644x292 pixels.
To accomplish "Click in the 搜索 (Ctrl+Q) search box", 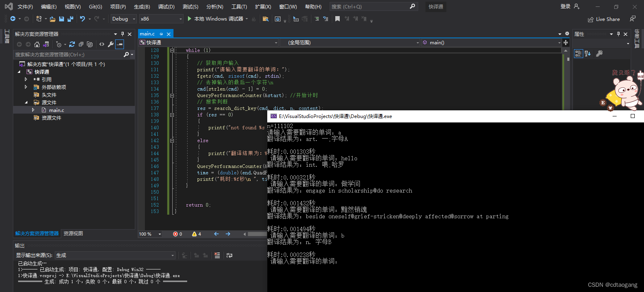I will click(x=373, y=7).
